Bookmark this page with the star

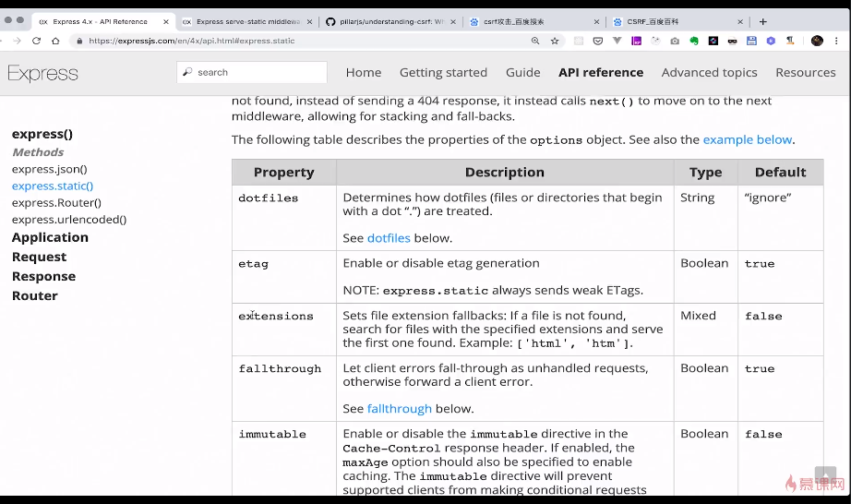pos(555,41)
